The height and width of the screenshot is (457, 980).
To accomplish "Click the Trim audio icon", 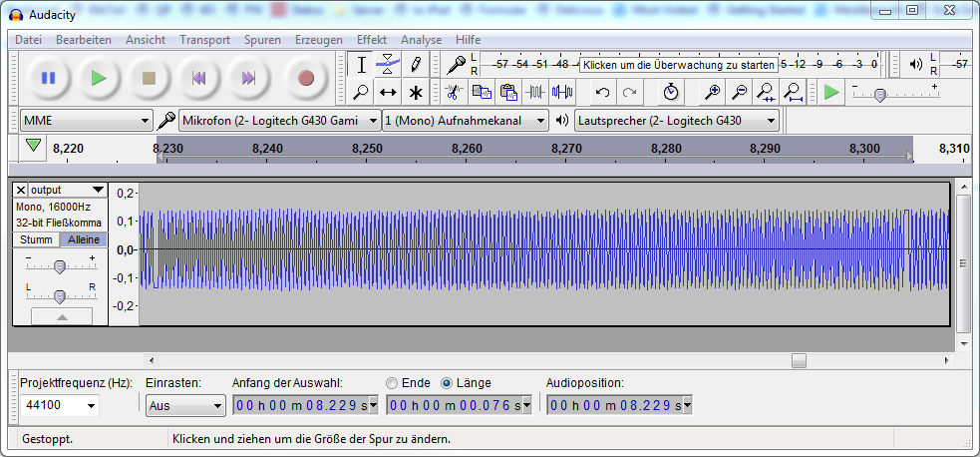I will tap(535, 93).
